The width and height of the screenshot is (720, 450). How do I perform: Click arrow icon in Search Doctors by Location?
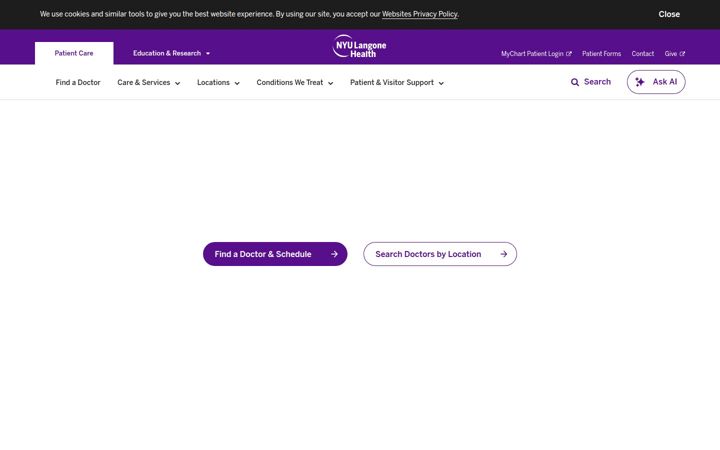tap(504, 254)
